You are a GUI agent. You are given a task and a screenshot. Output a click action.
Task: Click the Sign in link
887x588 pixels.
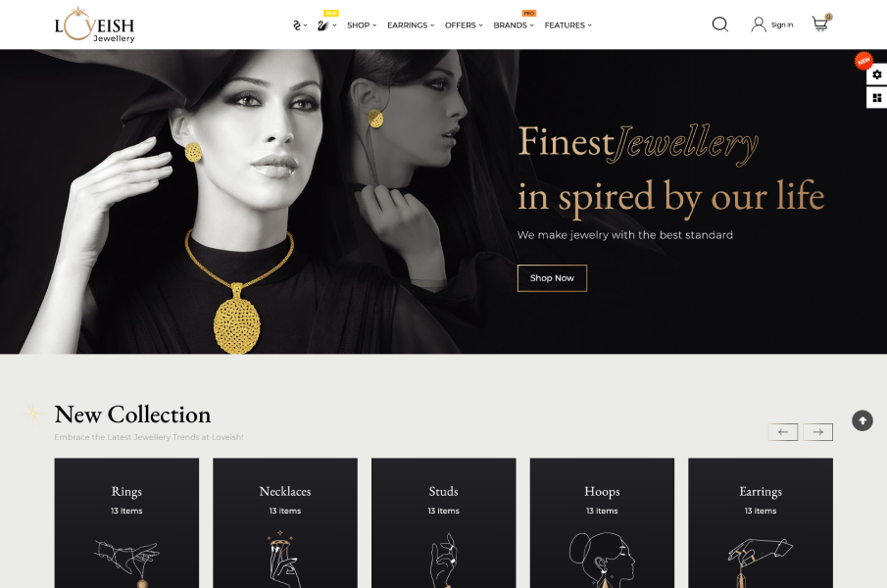pyautogui.click(x=782, y=24)
